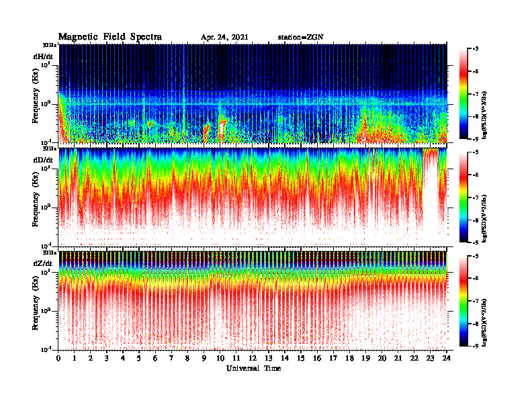Click the '-9' tick on the dZ/dt colorbar
Image resolution: width=532 pixels, height=411 pixels.
(476, 346)
